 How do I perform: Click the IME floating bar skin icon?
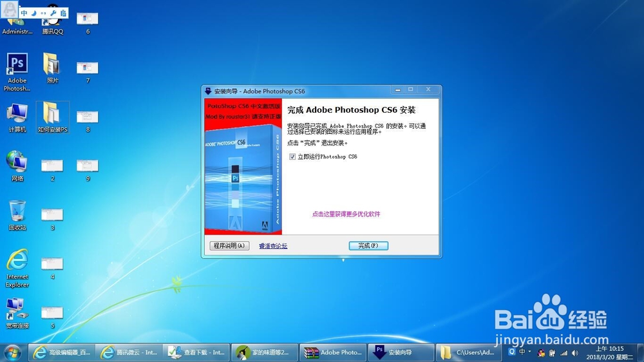click(x=63, y=13)
